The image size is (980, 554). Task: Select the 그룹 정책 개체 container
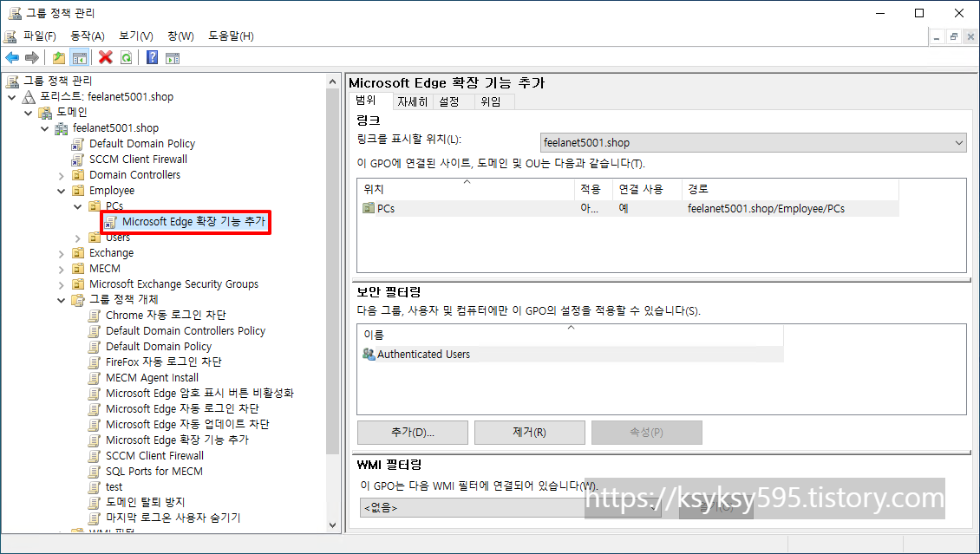click(x=123, y=300)
